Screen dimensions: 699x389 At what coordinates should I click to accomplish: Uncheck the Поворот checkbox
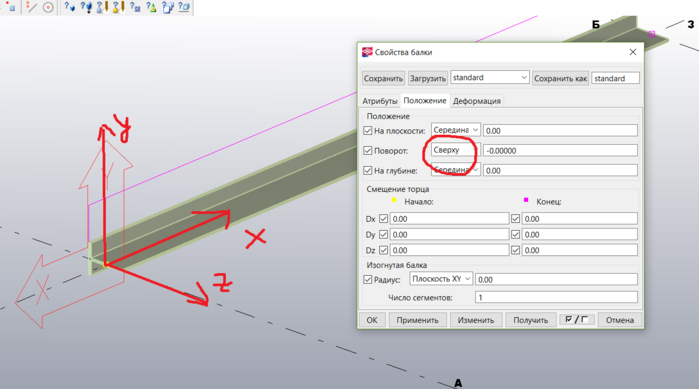pyautogui.click(x=368, y=151)
